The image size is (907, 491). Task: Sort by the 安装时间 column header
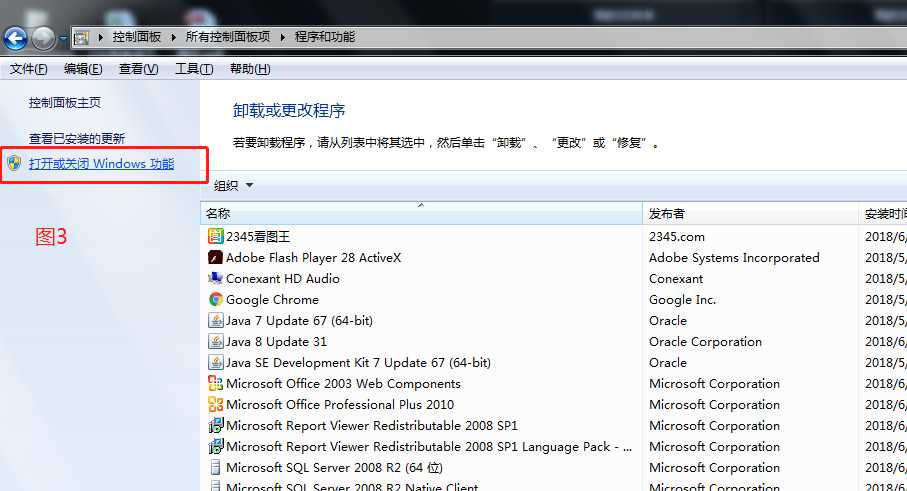(883, 213)
